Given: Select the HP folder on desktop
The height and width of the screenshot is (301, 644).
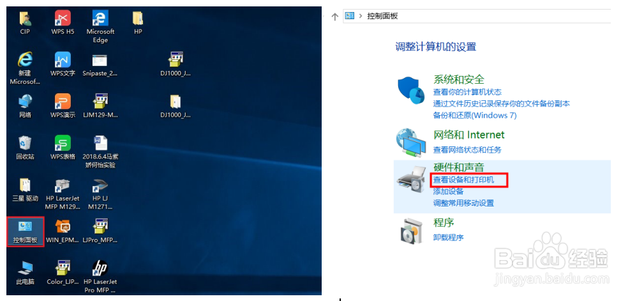Looking at the screenshot, I should pyautogui.click(x=138, y=22).
